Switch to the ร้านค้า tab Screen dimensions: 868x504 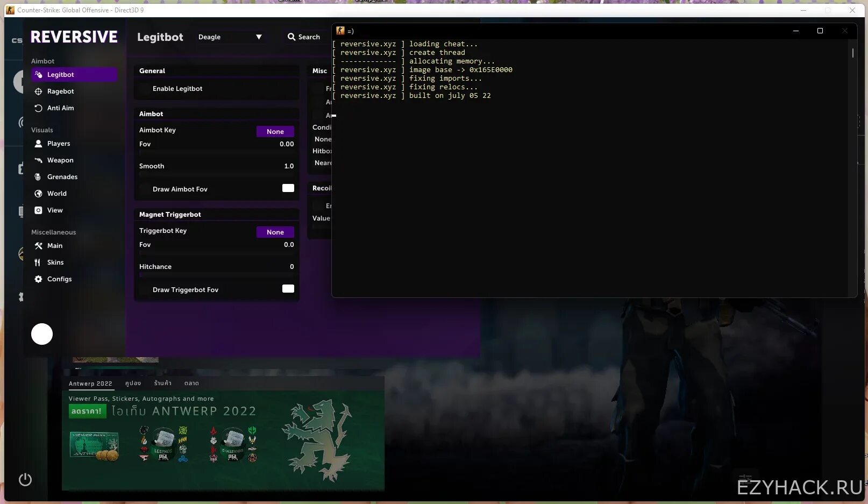pyautogui.click(x=162, y=384)
